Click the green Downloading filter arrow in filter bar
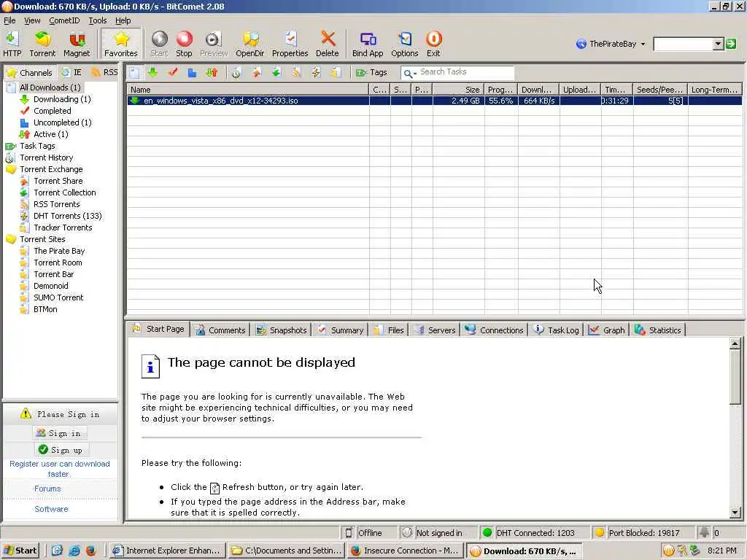747x560 pixels. click(x=153, y=72)
